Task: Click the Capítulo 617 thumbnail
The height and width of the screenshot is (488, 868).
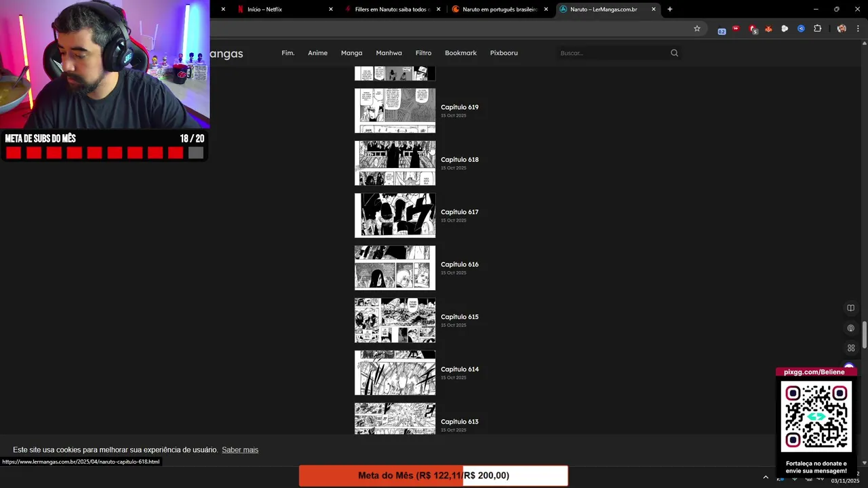Action: pos(395,216)
